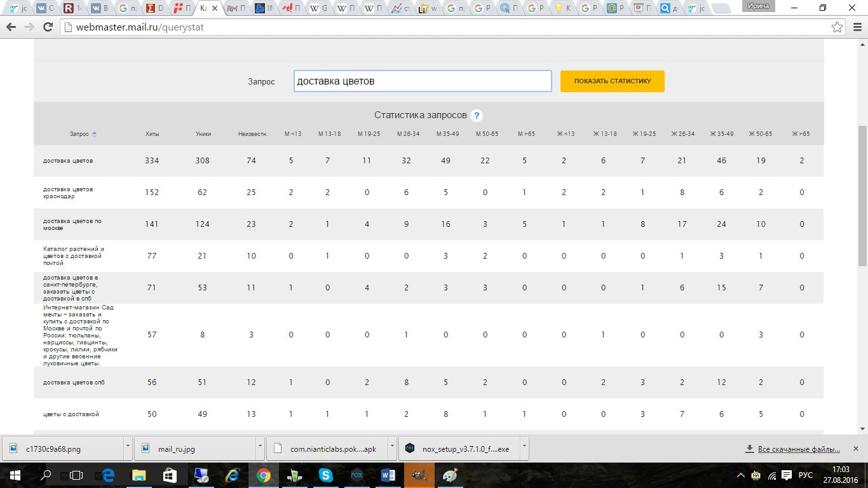Open Microsoft Edge from the taskbar
Image resolution: width=868 pixels, height=488 pixels.
107,475
